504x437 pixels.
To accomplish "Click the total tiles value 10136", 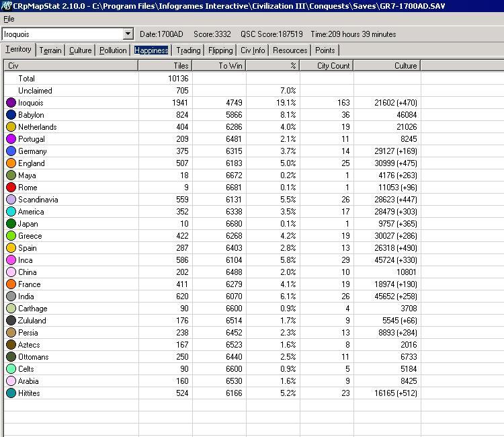I will 178,79.
